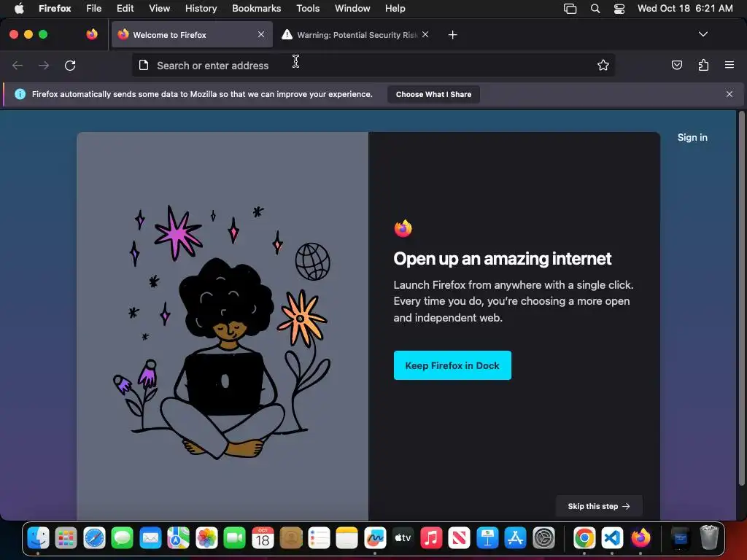Open Finder from the Dock
The image size is (747, 560).
[38, 538]
